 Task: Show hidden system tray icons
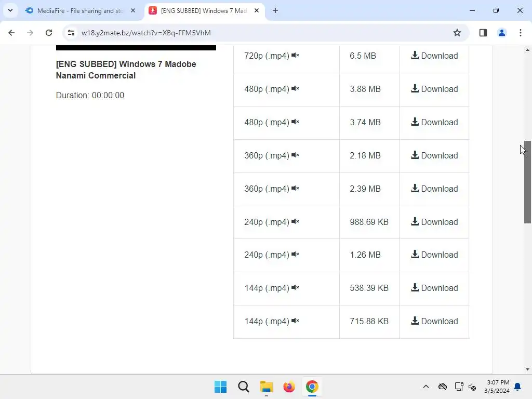tap(426, 387)
